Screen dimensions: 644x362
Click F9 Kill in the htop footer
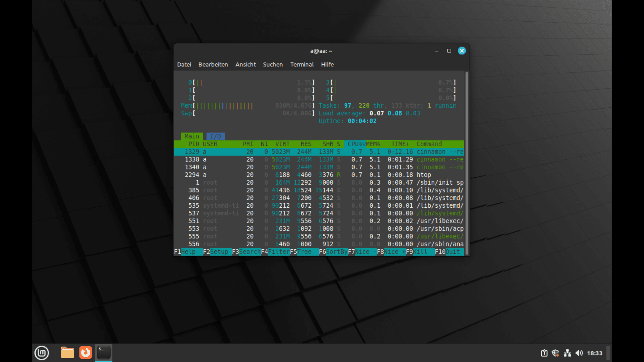[420, 252]
